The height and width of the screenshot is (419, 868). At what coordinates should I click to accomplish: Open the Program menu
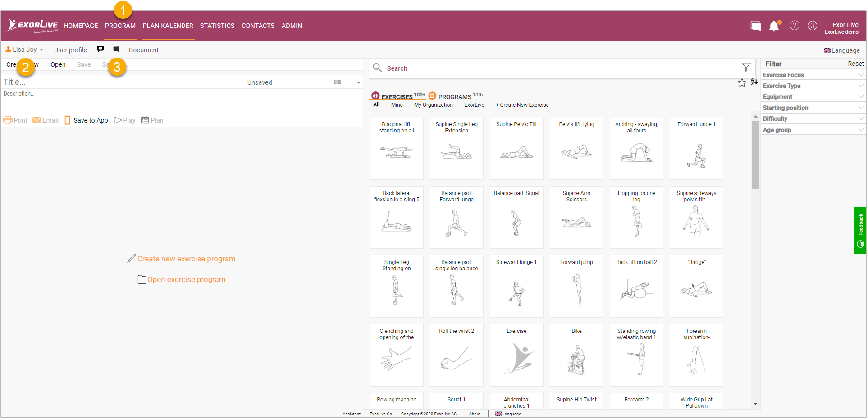[x=120, y=26]
